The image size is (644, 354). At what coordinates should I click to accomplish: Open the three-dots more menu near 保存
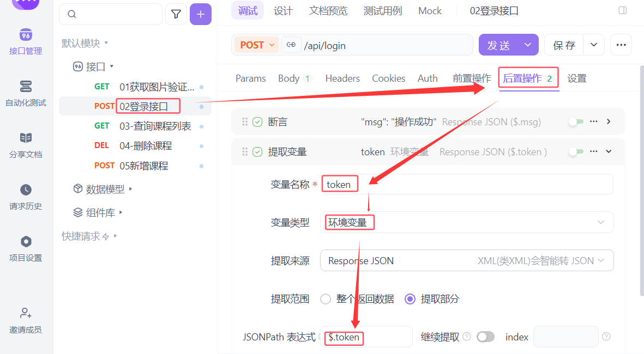621,45
